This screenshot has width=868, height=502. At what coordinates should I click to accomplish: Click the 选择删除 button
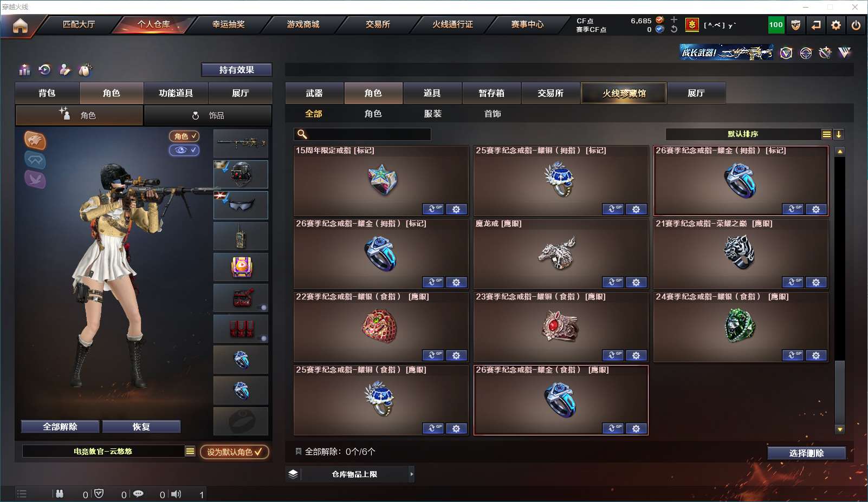(x=806, y=453)
